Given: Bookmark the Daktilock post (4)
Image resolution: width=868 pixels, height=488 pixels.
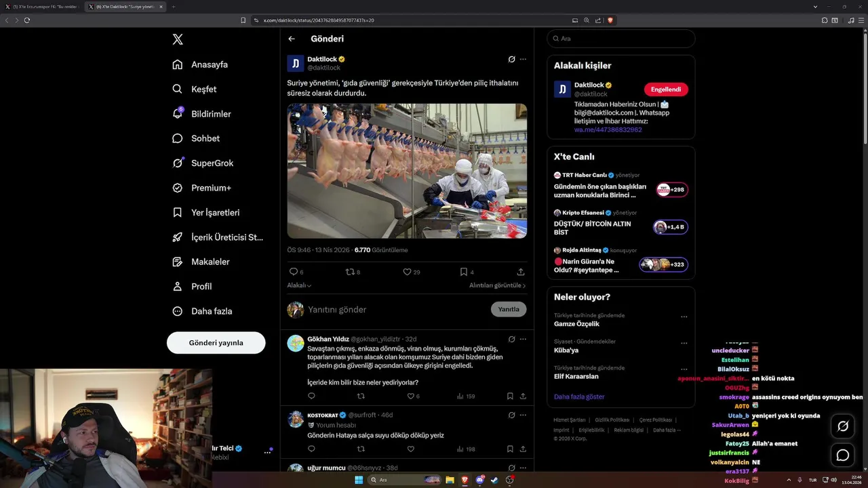Looking at the screenshot, I should point(464,272).
